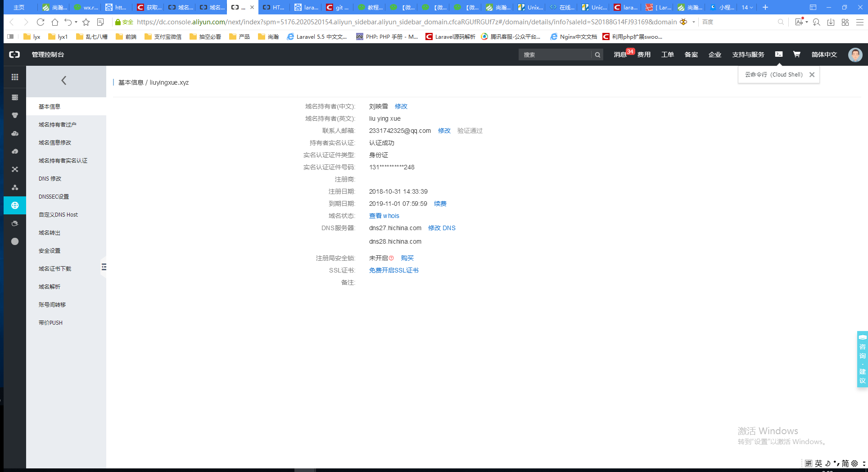Open the new tab plus button
868x472 pixels.
765,7
